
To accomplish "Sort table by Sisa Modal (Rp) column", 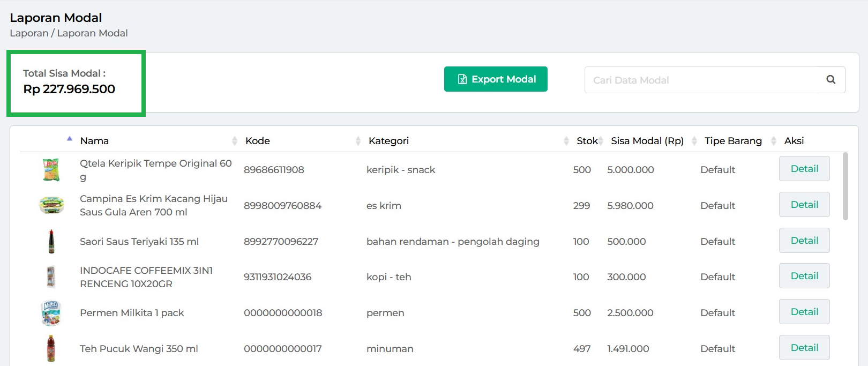I will [x=647, y=141].
